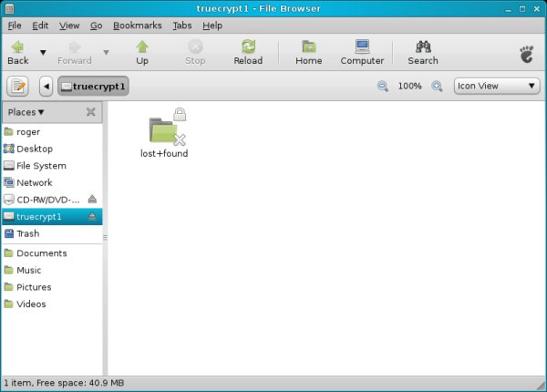Click the path bar left arrow

click(x=46, y=86)
